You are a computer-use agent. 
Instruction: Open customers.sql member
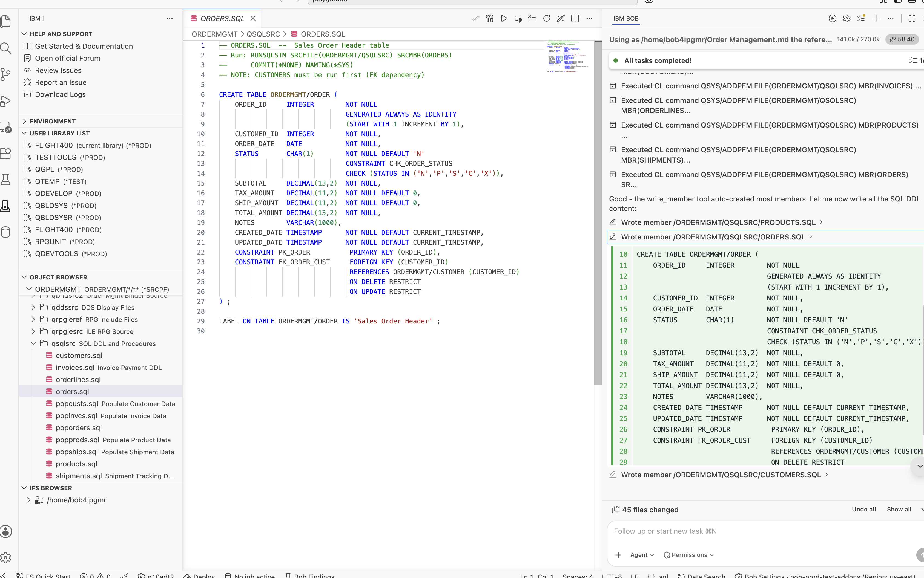(x=79, y=356)
